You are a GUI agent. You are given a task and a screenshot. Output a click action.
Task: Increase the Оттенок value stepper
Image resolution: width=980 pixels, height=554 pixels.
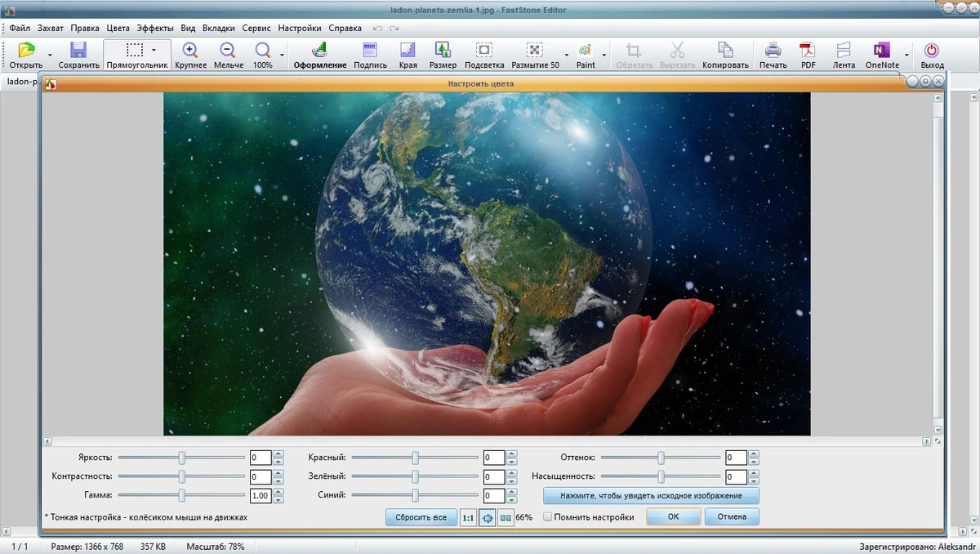point(754,454)
